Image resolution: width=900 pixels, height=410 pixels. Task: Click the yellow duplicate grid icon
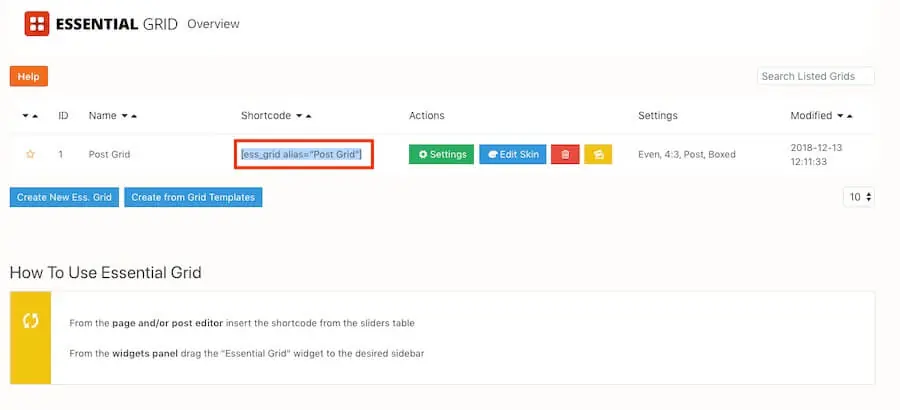(x=598, y=154)
